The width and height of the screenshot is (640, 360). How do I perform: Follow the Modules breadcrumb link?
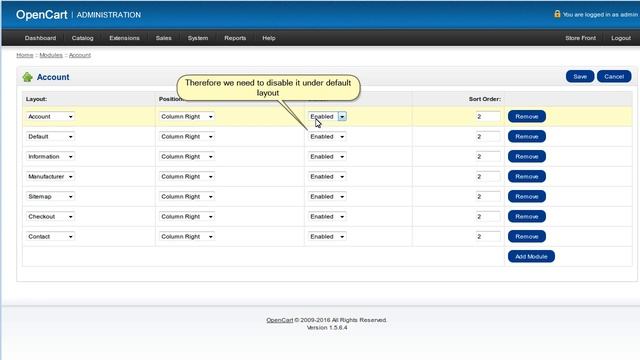[x=51, y=55]
